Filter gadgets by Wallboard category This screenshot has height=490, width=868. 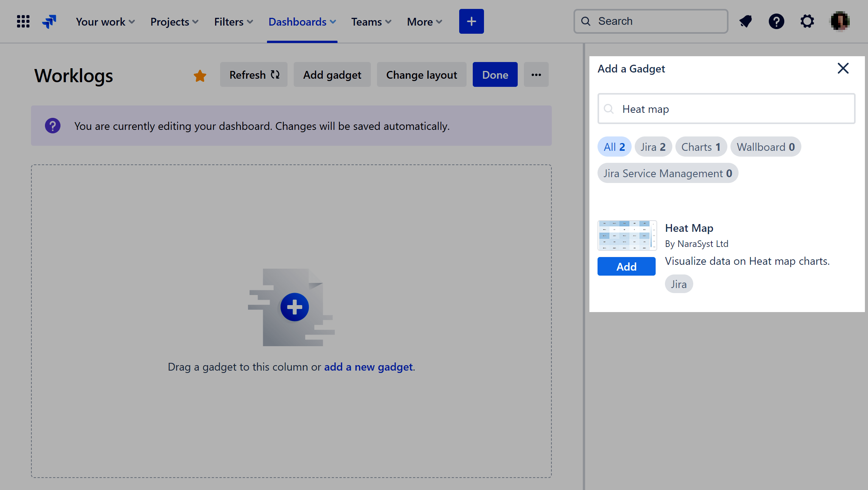click(x=766, y=147)
